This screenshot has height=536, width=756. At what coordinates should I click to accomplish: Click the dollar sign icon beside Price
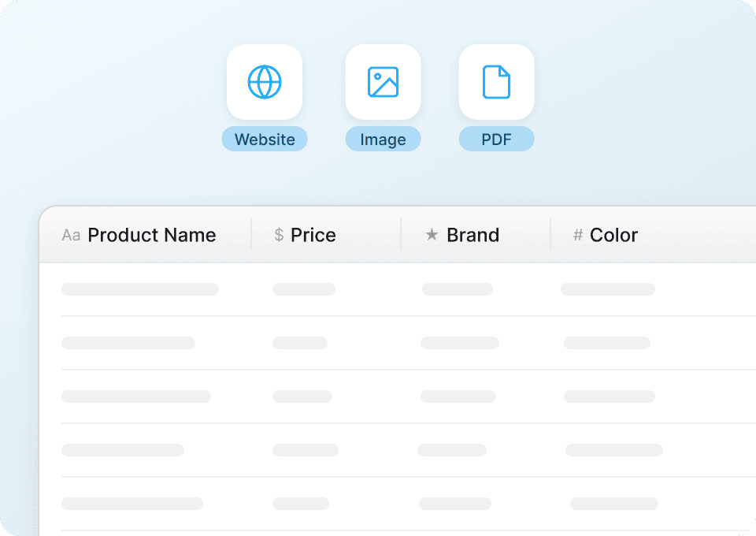(x=277, y=235)
